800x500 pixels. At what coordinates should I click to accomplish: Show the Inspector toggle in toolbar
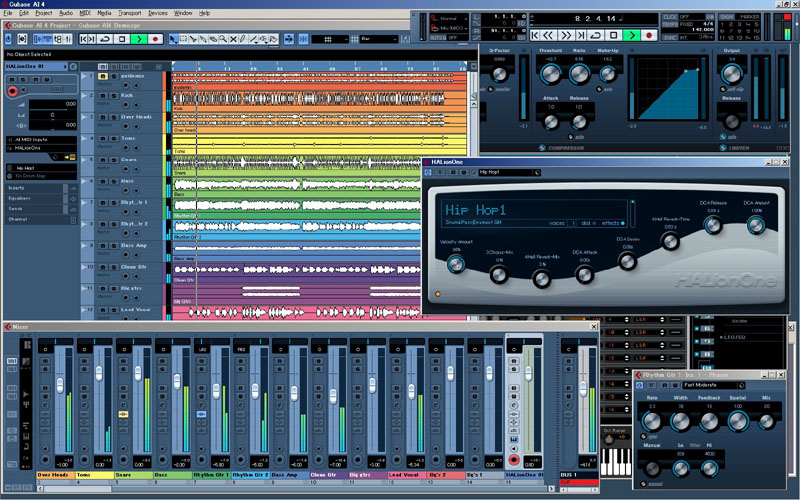click(38, 39)
